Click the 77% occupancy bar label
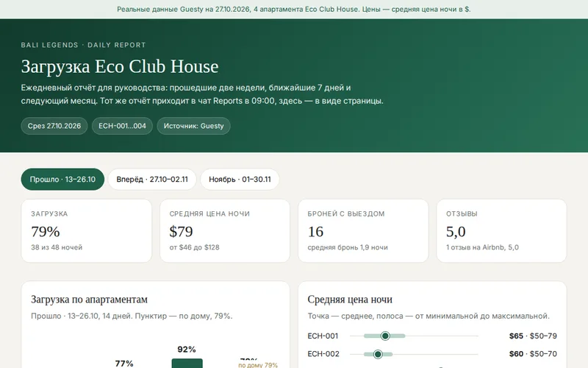The image size is (588, 368). (124, 363)
